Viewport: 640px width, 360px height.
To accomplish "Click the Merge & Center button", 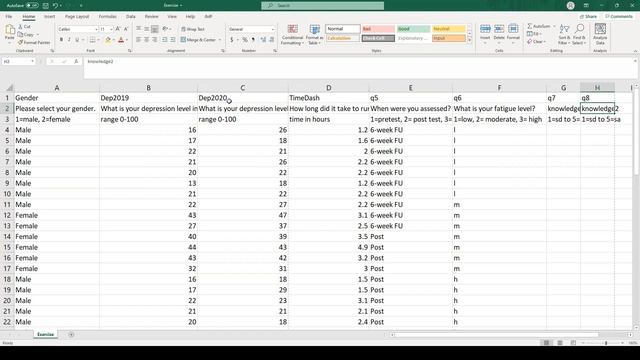I will (198, 40).
